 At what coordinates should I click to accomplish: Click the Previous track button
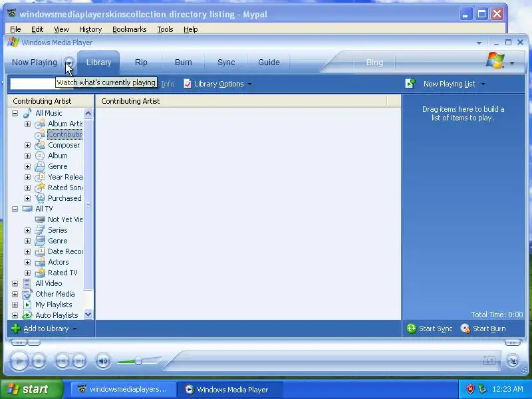(x=62, y=360)
